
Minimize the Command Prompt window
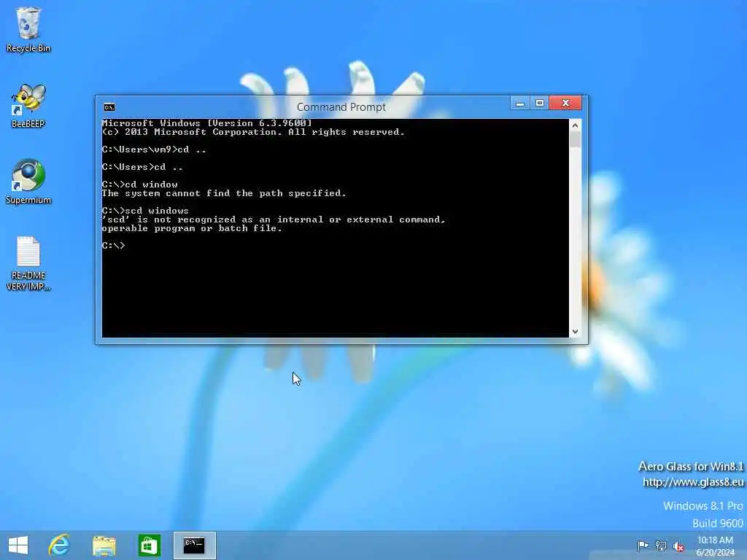(519, 103)
